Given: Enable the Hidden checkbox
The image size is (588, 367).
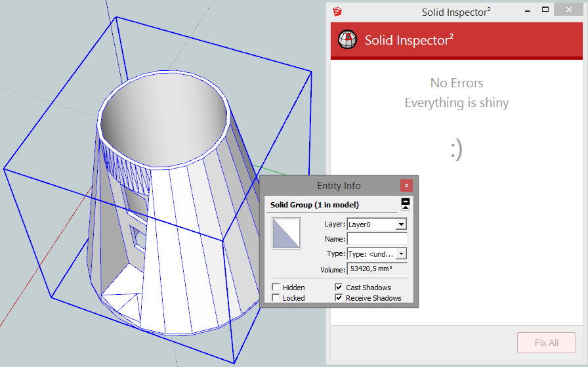Looking at the screenshot, I should [x=276, y=288].
